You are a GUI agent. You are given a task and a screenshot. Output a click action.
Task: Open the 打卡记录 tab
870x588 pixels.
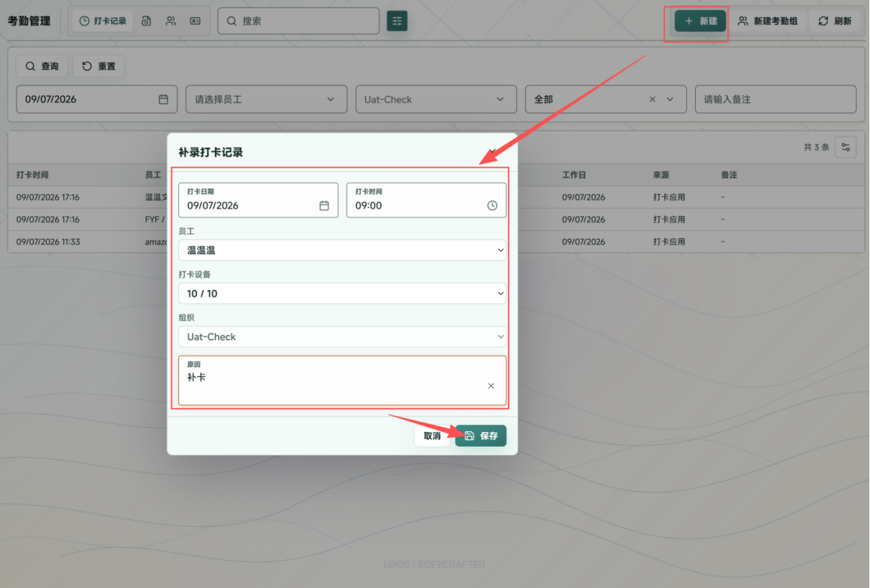103,21
